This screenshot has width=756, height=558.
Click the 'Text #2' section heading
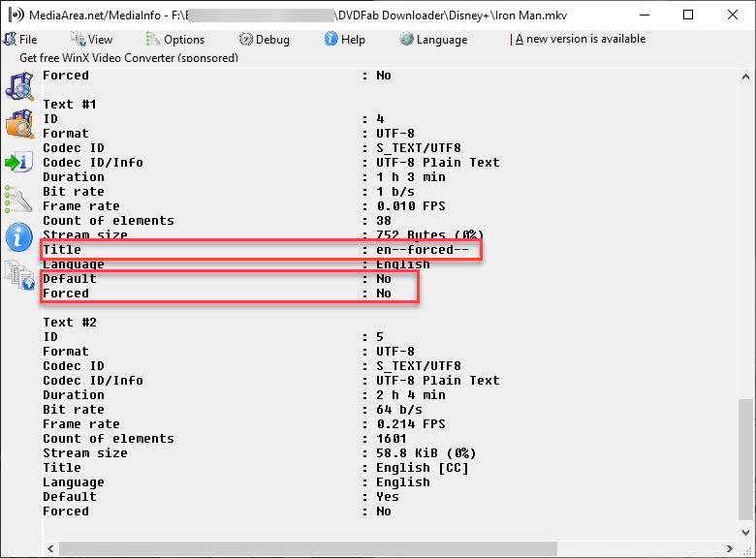pyautogui.click(x=70, y=322)
